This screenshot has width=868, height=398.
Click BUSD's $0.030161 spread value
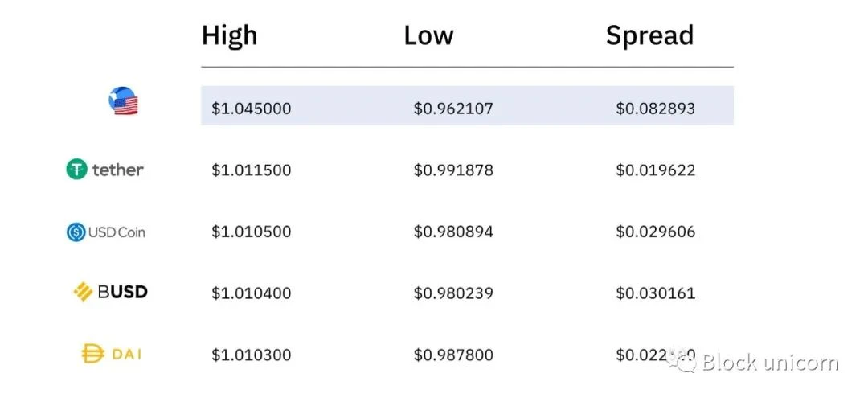tap(656, 293)
